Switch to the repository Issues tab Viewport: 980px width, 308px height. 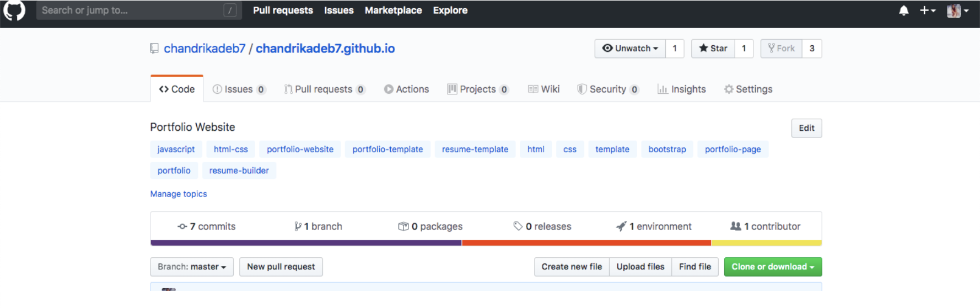(239, 89)
